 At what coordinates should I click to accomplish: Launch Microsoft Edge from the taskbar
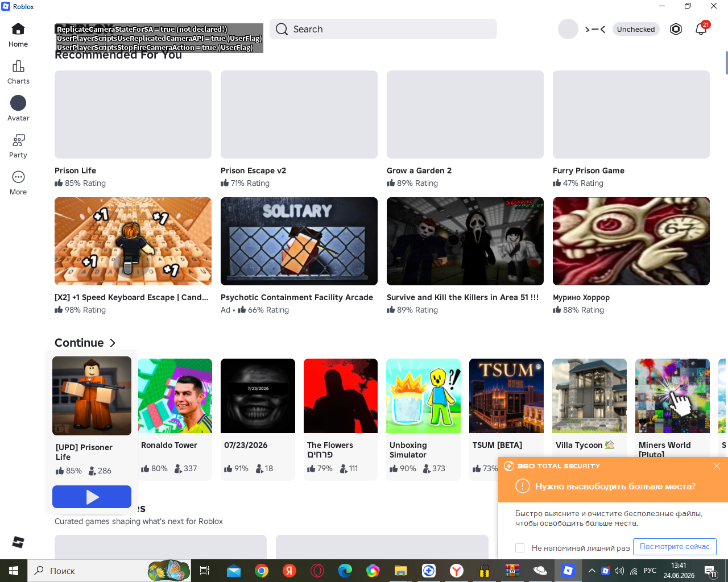click(x=345, y=571)
